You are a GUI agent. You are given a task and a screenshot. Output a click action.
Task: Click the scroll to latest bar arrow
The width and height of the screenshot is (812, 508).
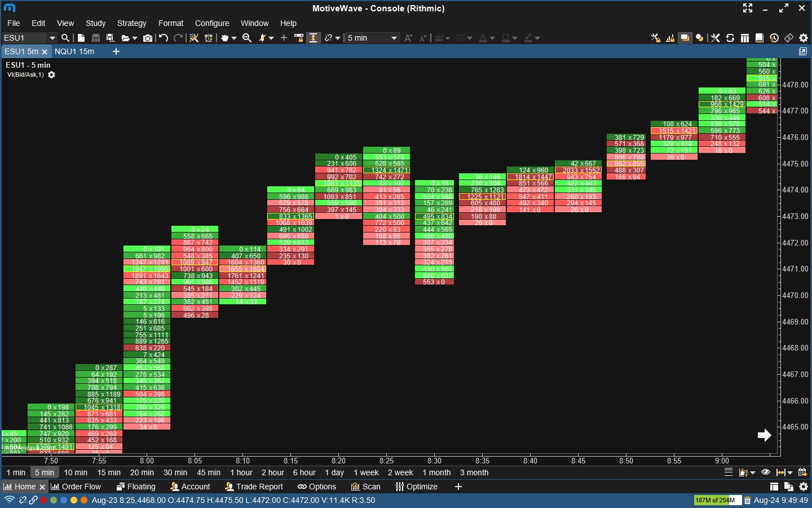764,435
